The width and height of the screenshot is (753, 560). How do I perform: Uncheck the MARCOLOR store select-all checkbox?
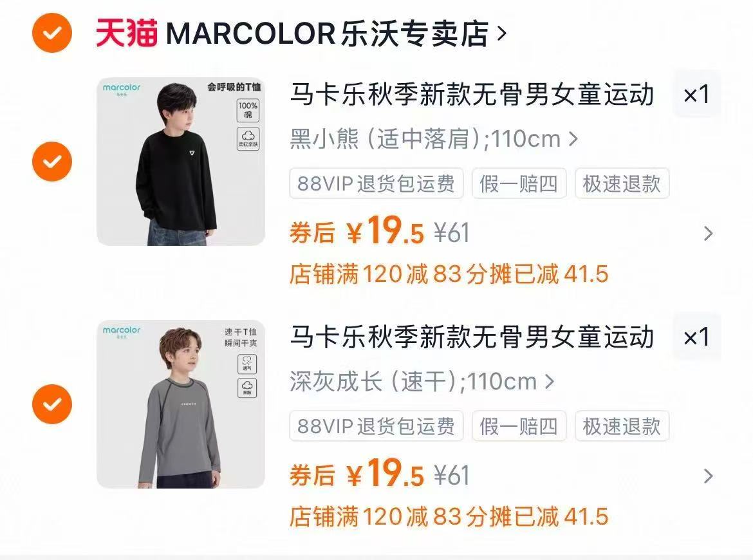tap(52, 33)
